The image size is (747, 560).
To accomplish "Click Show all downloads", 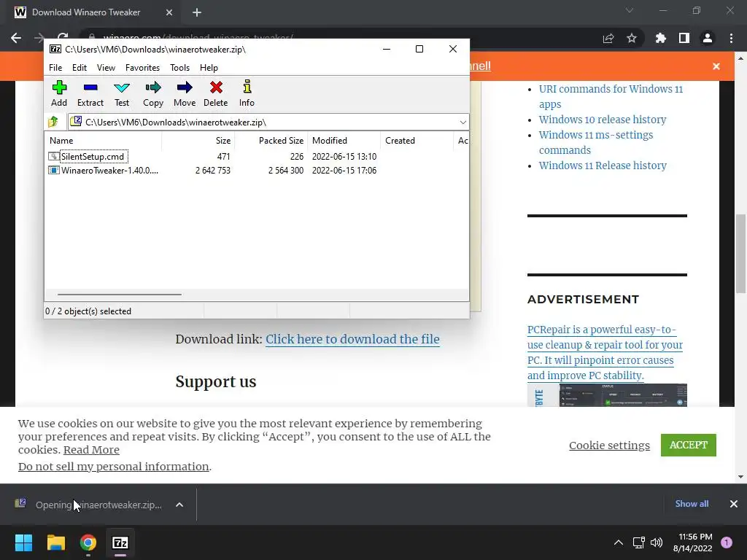I will 692,504.
